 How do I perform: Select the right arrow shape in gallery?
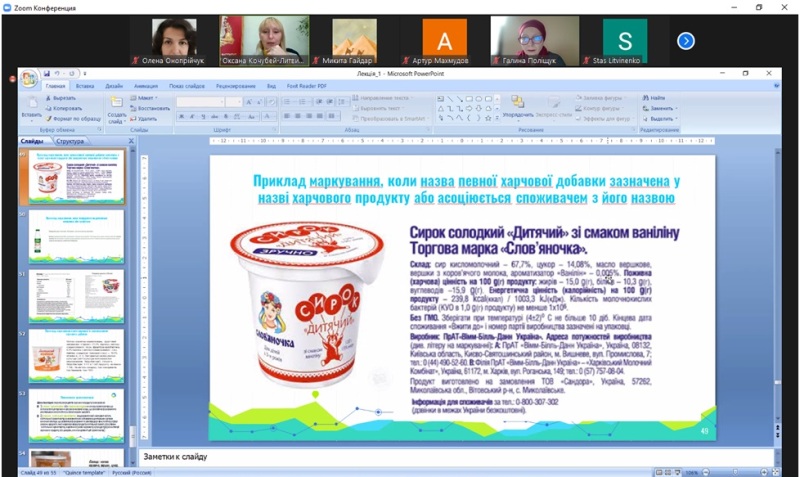pyautogui.click(x=469, y=108)
